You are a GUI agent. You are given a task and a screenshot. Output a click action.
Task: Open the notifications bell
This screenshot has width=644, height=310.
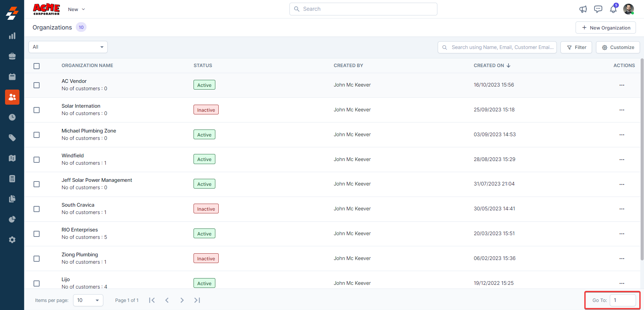point(613,9)
